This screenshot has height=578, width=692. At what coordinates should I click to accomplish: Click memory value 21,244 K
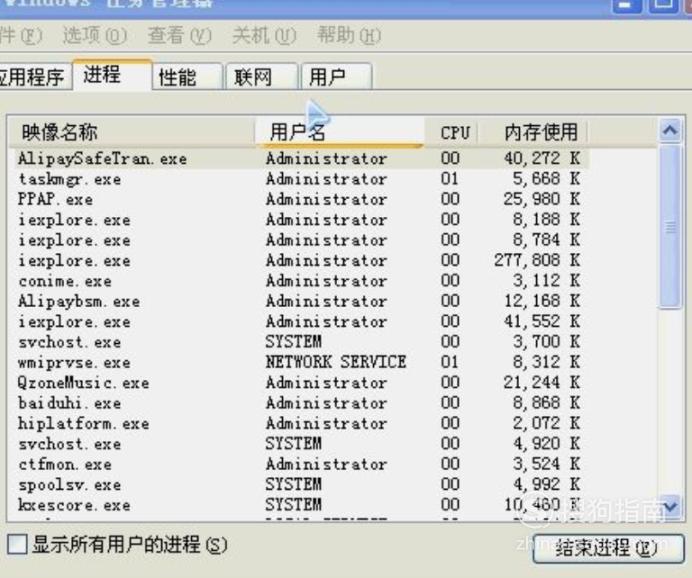[542, 383]
